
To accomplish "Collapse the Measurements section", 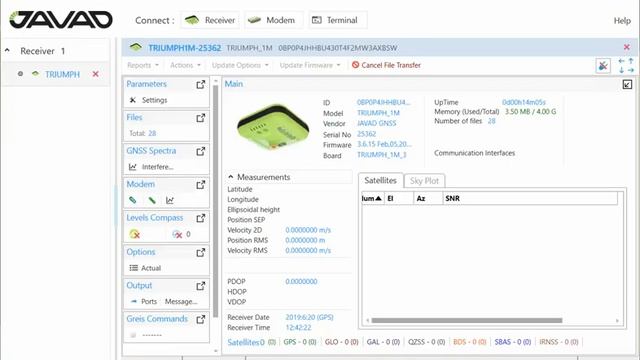I will tap(231, 177).
